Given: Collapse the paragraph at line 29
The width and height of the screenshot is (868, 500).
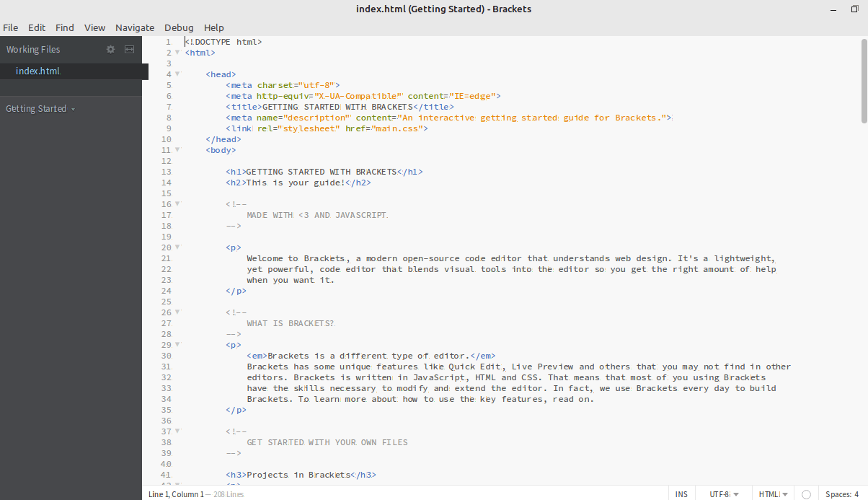Looking at the screenshot, I should (177, 344).
